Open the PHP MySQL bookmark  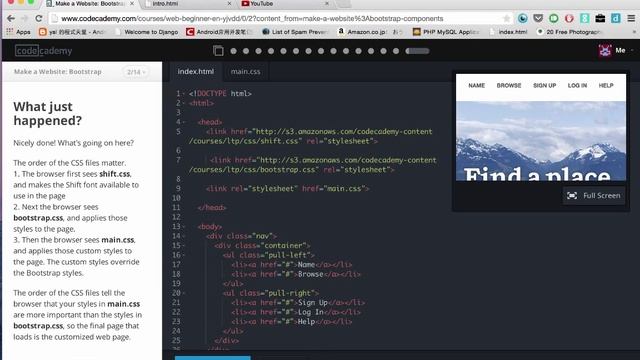446,31
